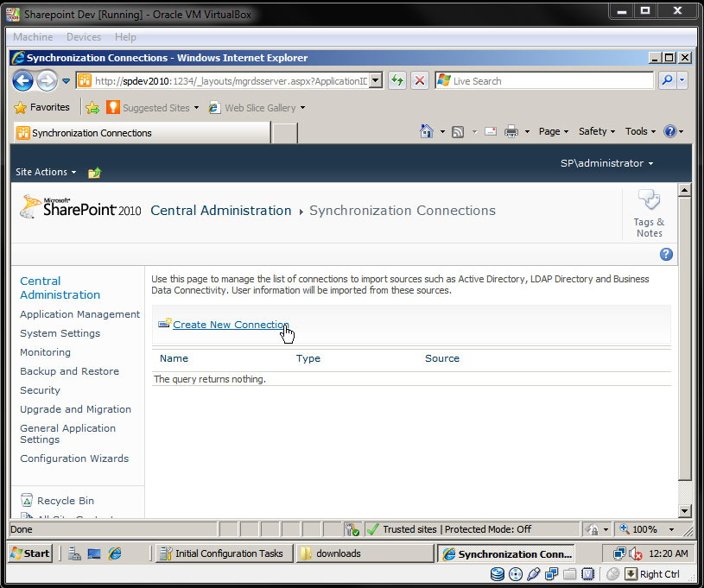Viewport: 704px width, 588px height.
Task: Click page scrollbar up arrow
Action: click(x=684, y=190)
